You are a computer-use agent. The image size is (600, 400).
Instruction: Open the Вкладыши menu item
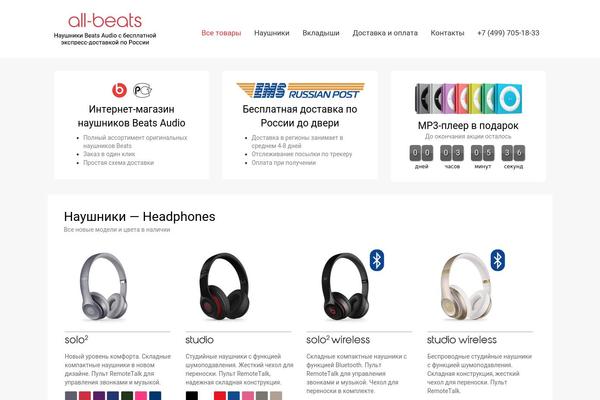click(x=321, y=33)
